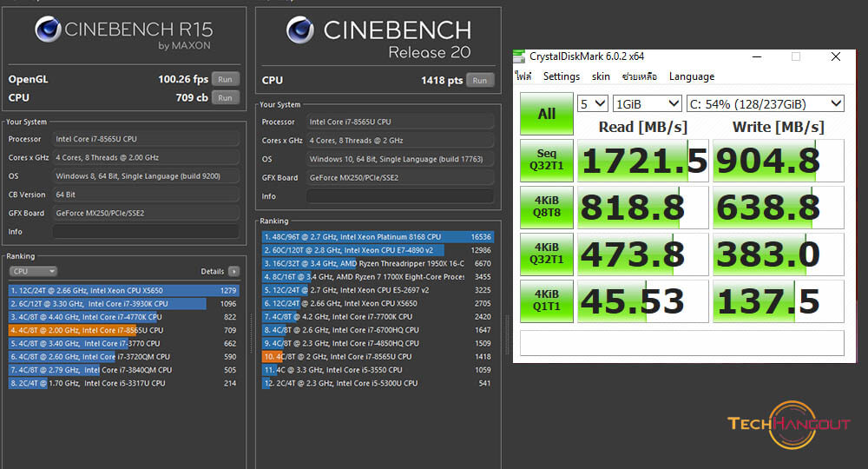Select R20 ranking row Intel Core i5-5300U CPU
This screenshot has width=868, height=469.
coord(378,383)
